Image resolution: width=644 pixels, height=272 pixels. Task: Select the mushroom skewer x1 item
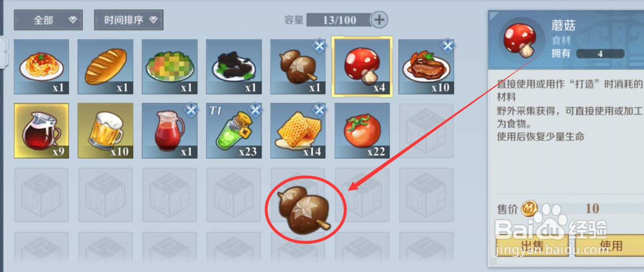(298, 67)
